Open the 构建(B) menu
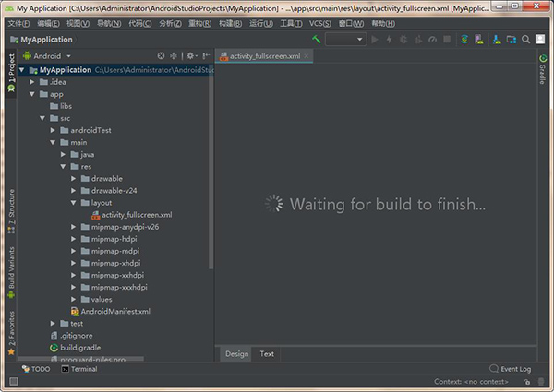This screenshot has height=392, width=554. click(x=230, y=23)
